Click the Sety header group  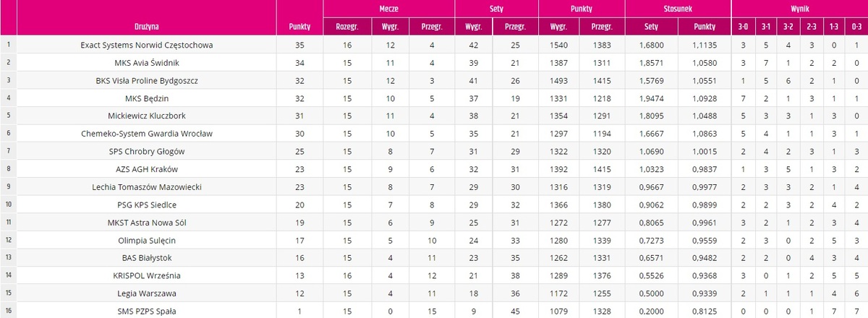point(496,9)
